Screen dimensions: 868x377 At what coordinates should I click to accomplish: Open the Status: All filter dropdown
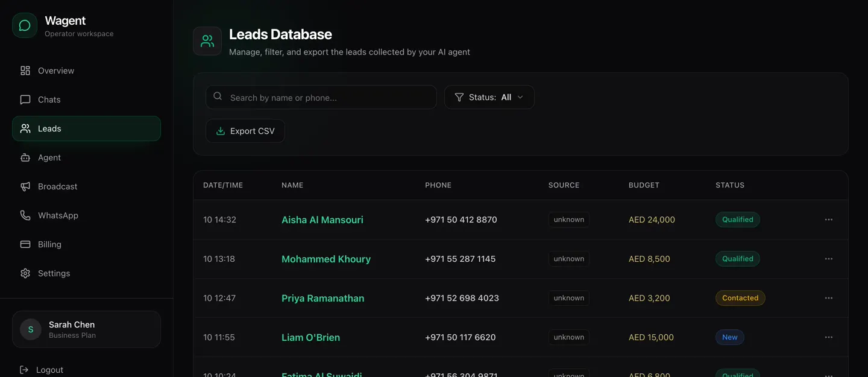[489, 97]
